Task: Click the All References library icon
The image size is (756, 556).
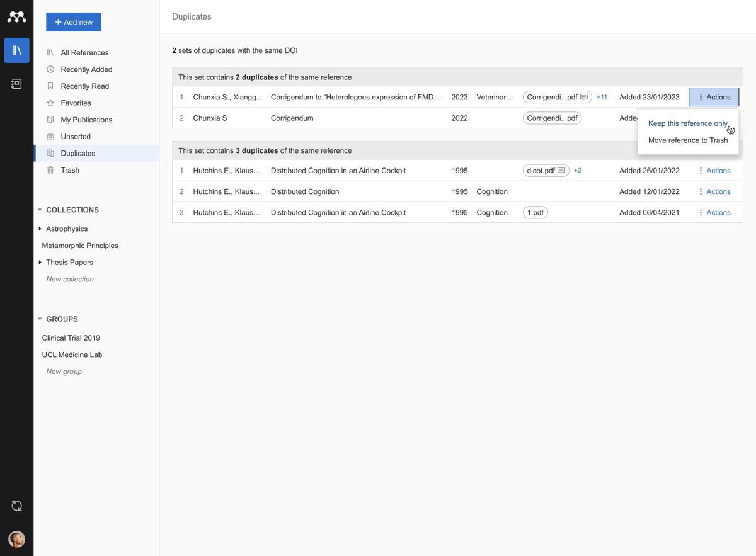Action: point(50,52)
